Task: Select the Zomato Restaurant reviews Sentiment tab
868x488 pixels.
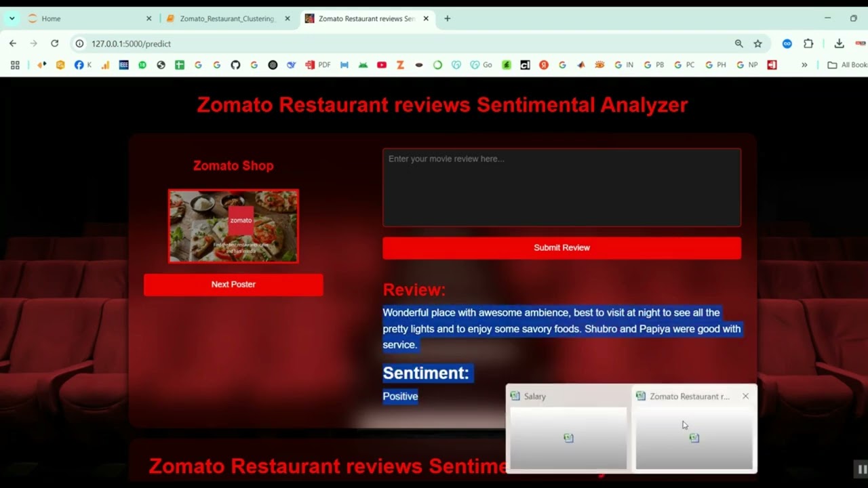Action: coord(367,18)
